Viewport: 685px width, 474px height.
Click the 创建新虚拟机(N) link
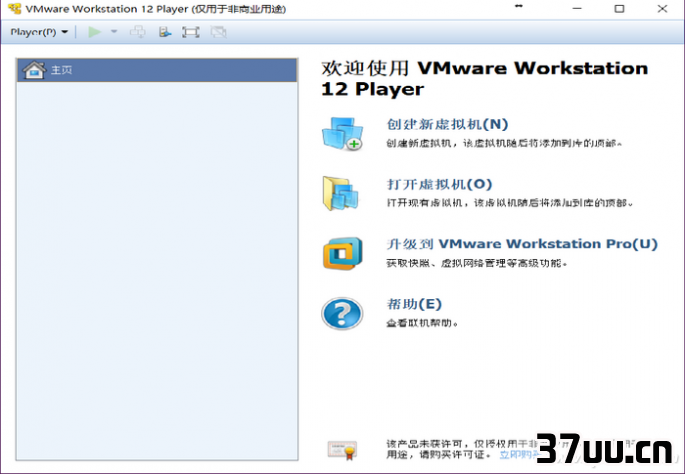coord(447,125)
